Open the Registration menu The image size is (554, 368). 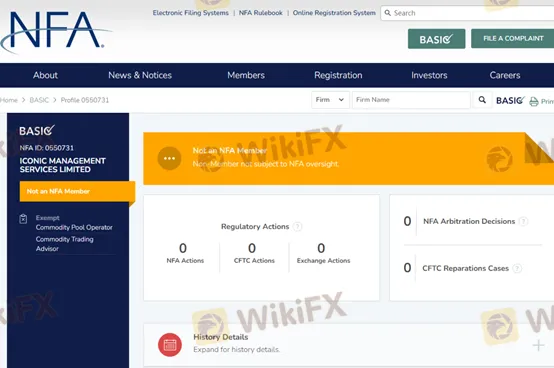338,75
